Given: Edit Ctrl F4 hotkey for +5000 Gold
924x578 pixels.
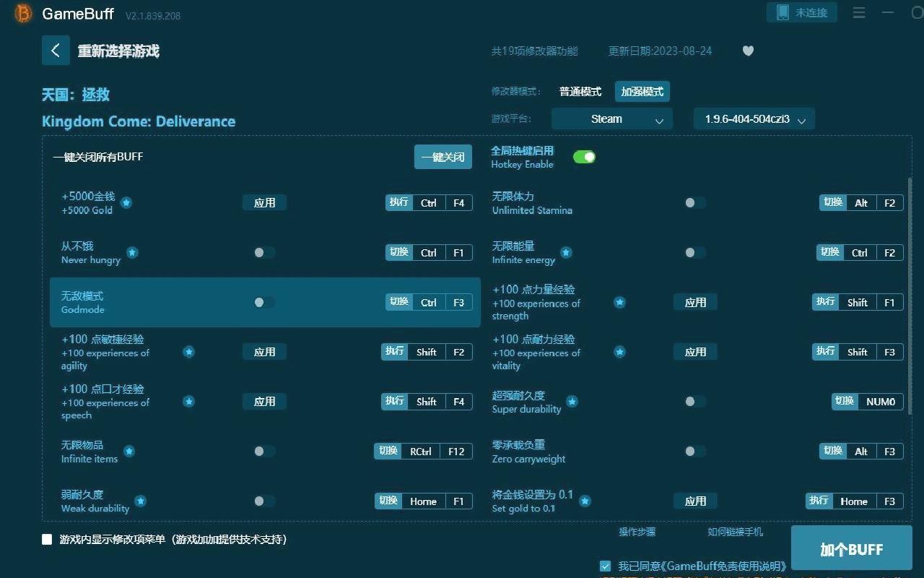Looking at the screenshot, I should 429,203.
